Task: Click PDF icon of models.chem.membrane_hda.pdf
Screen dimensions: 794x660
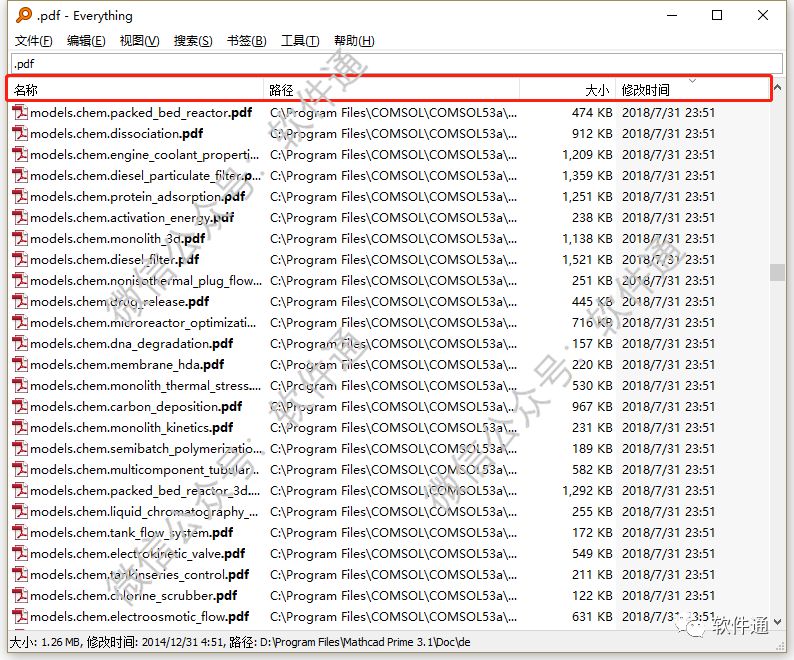Action: 20,364
